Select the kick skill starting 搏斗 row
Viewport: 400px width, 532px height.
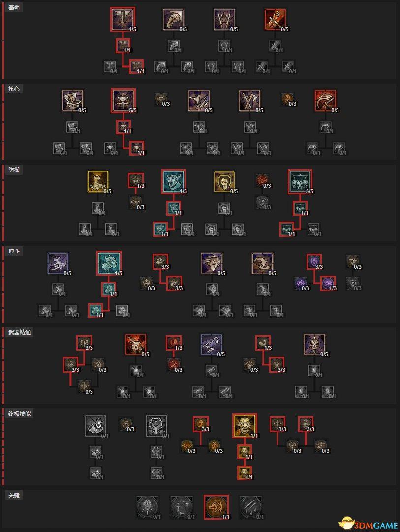pos(58,263)
